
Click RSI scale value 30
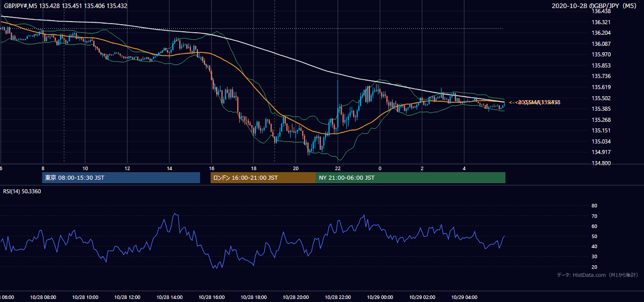tap(594, 257)
